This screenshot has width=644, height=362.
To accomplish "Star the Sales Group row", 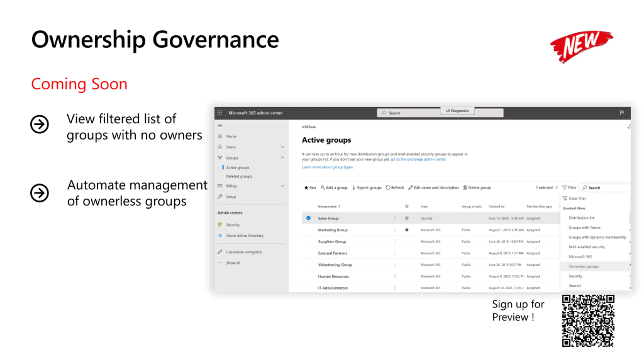I will click(x=407, y=218).
